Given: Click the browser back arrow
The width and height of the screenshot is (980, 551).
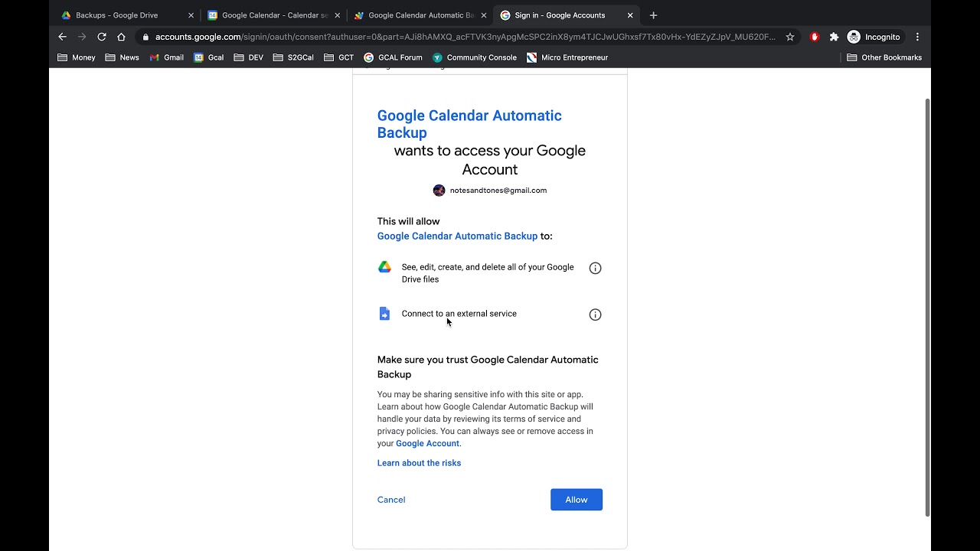Looking at the screenshot, I should 63,37.
